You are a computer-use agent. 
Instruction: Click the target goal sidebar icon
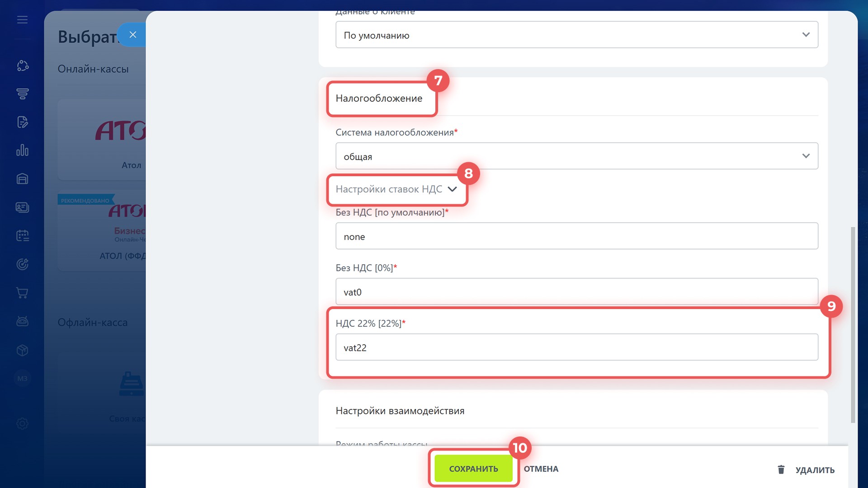click(x=22, y=264)
